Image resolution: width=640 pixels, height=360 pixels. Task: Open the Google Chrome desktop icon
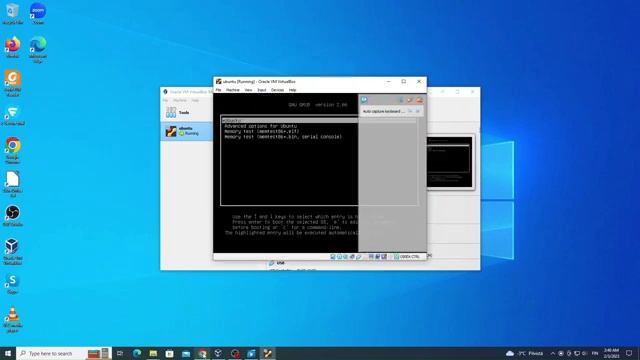coord(13,150)
